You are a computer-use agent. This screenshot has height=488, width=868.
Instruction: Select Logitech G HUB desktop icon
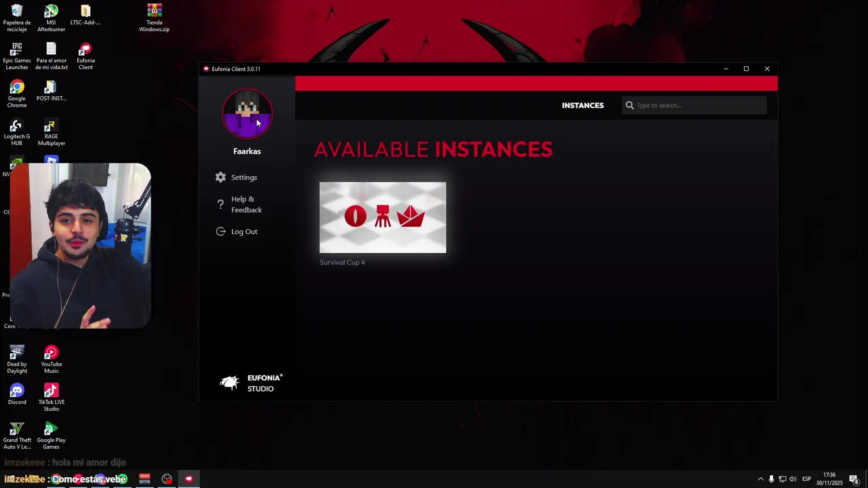click(x=17, y=132)
